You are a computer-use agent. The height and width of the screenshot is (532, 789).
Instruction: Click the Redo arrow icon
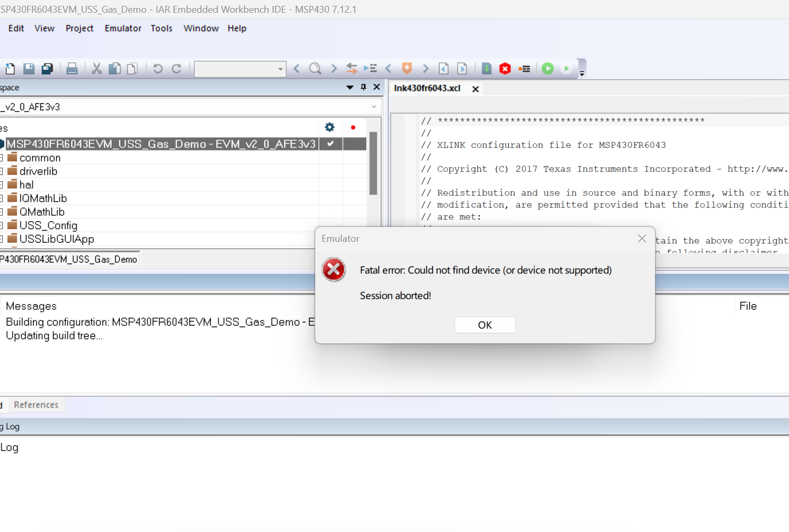(177, 69)
